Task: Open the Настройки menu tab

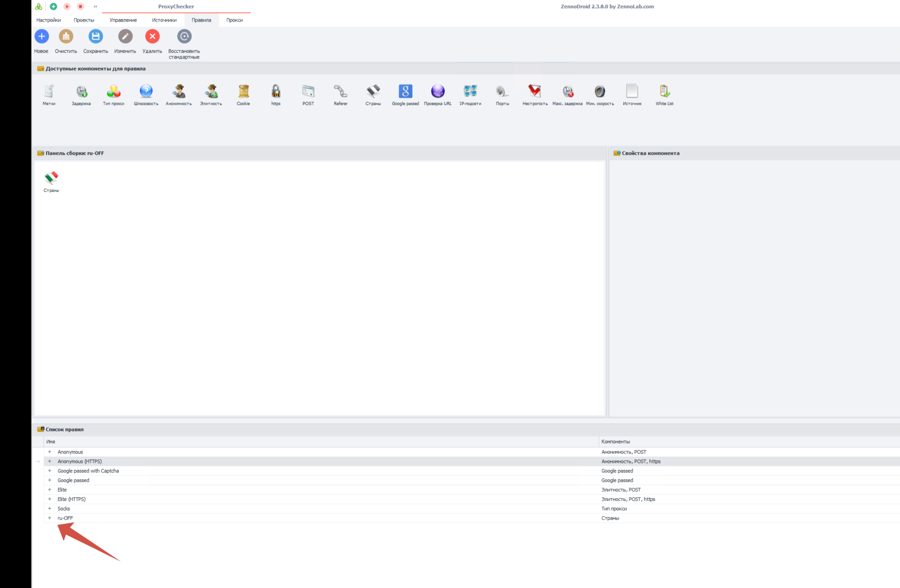Action: (49, 20)
